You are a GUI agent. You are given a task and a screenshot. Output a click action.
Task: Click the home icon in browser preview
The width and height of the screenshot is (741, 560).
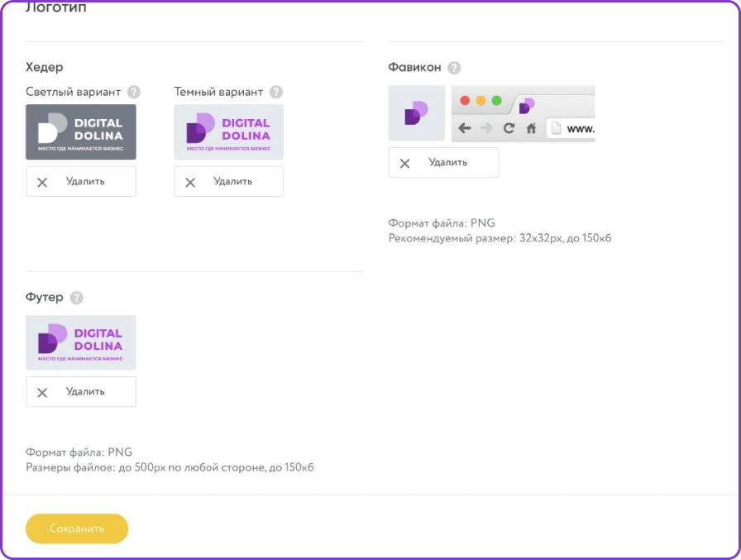pyautogui.click(x=532, y=128)
